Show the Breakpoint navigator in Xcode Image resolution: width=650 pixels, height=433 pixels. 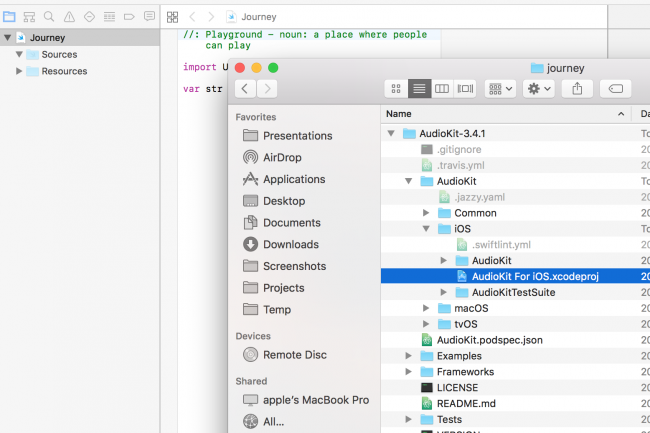coord(129,17)
